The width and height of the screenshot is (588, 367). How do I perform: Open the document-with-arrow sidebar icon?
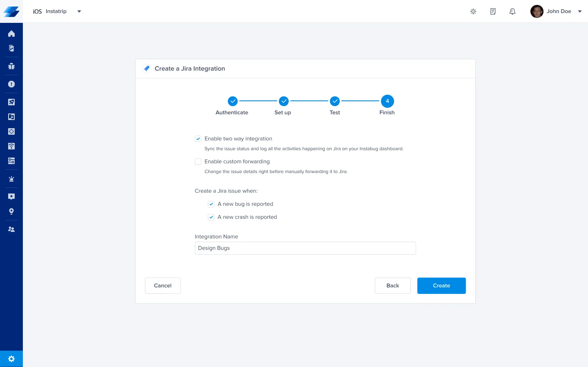point(11,48)
